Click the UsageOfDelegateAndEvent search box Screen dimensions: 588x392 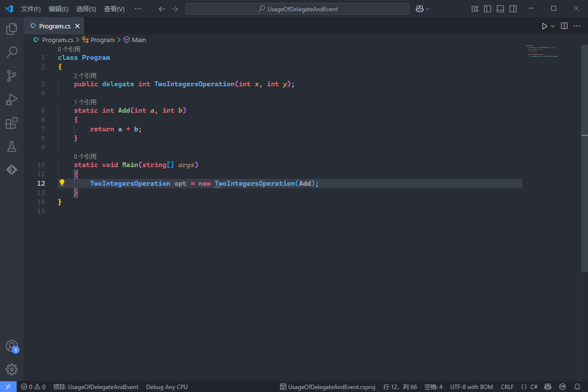297,9
